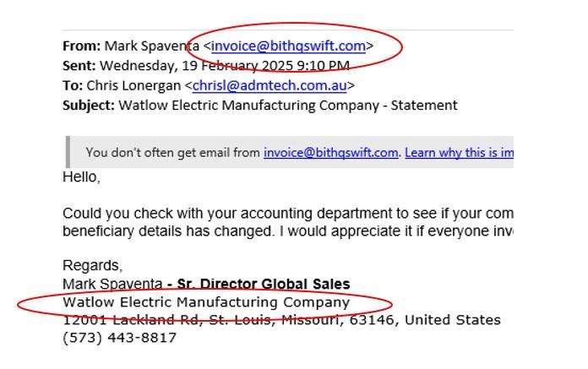Open the chrisl@admtech.com.au recipient email link
The image size is (588, 369).
tap(269, 85)
